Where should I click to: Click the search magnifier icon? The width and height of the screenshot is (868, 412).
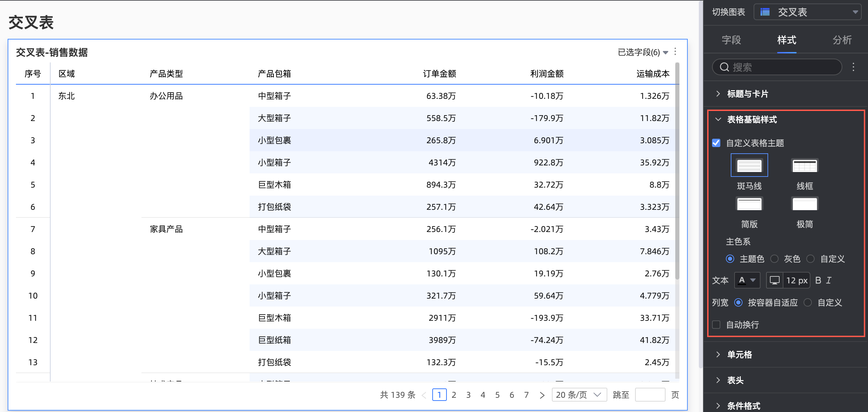click(724, 67)
